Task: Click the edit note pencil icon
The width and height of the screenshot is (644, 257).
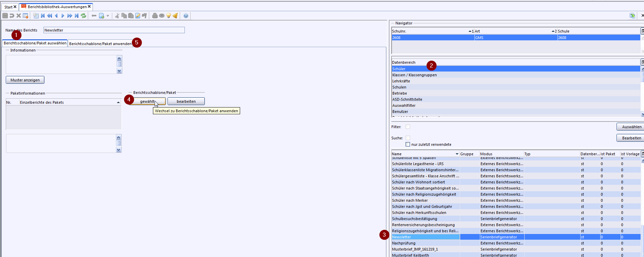Action: (138, 16)
